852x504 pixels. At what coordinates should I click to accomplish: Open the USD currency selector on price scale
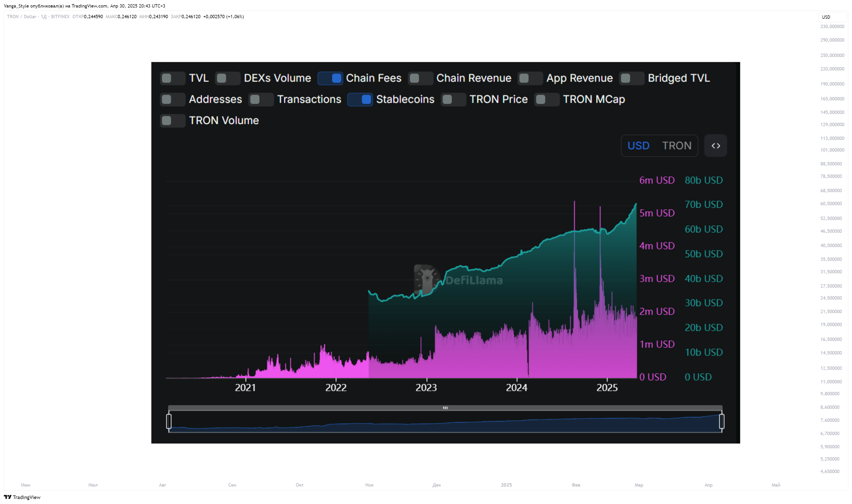tap(832, 17)
